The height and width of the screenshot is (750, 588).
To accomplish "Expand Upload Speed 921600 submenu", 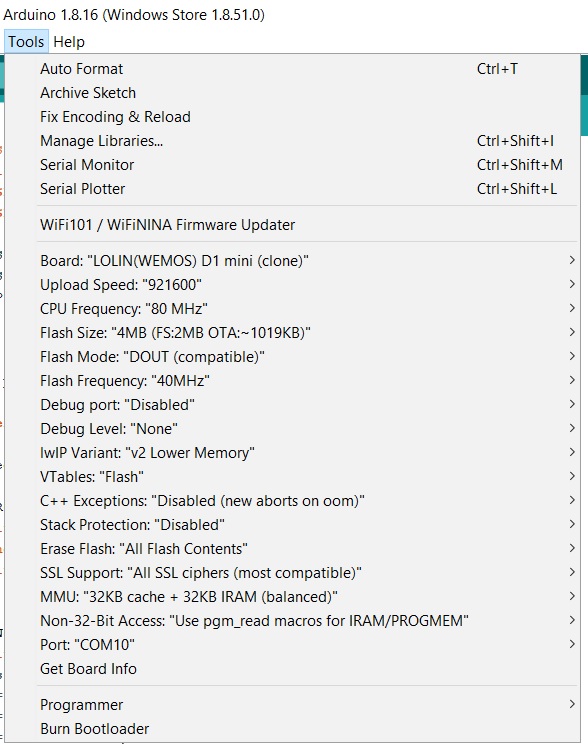I will (292, 285).
